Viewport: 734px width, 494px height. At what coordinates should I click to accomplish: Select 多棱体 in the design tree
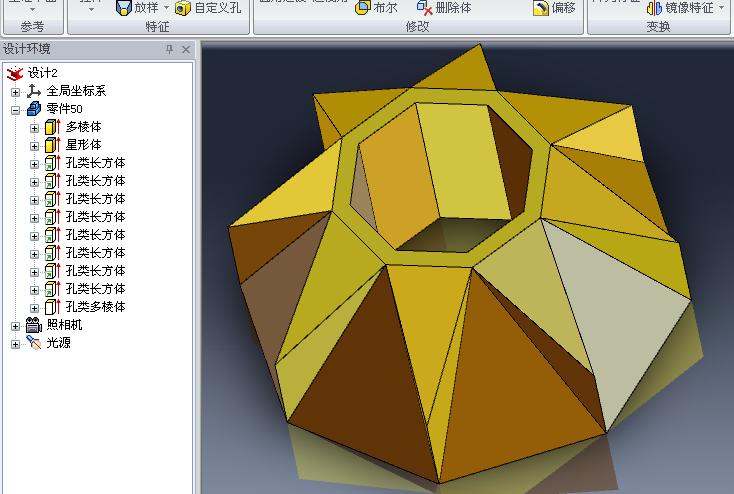(83, 127)
